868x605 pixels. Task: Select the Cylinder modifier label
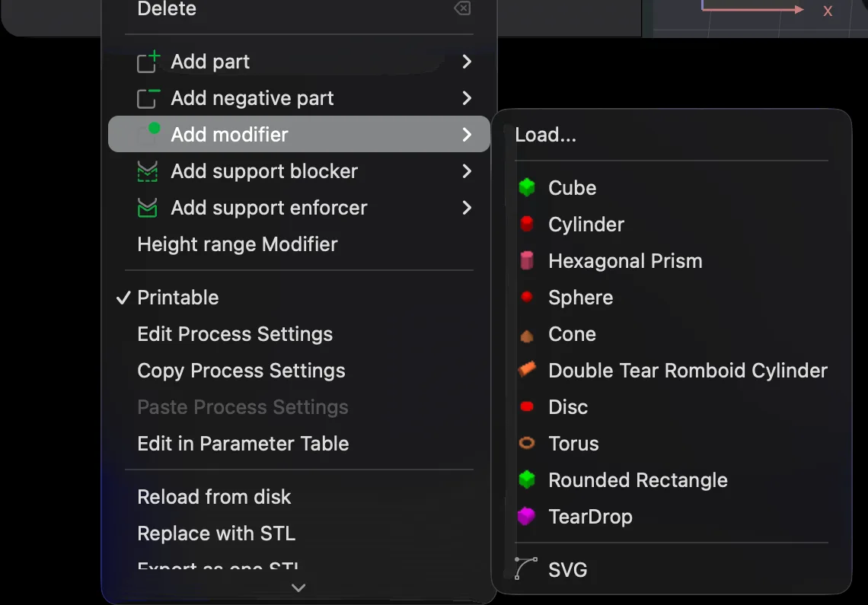tap(586, 224)
